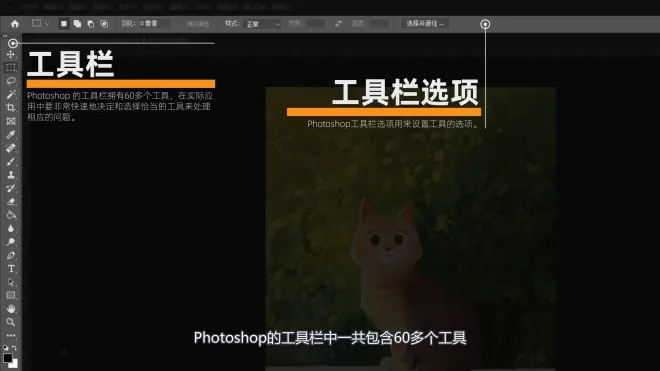Click the Width input field
This screenshot has height=371, width=660.
click(316, 24)
